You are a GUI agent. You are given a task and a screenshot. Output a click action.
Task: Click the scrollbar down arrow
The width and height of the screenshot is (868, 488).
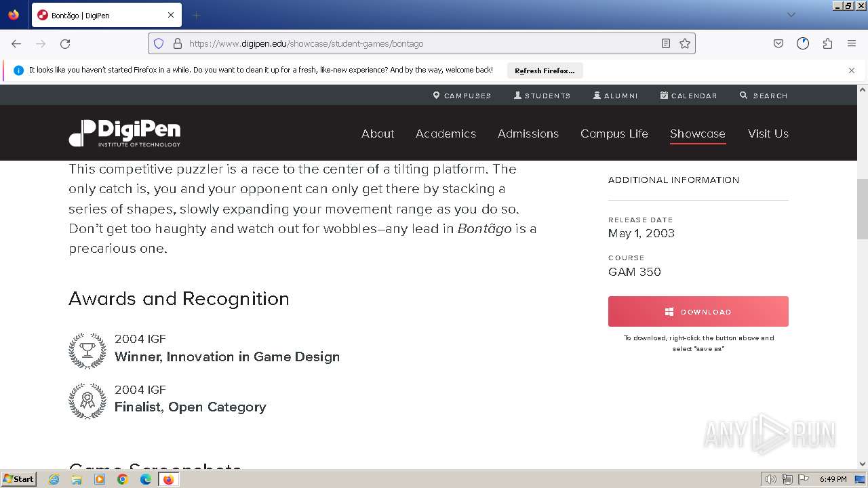point(863,464)
